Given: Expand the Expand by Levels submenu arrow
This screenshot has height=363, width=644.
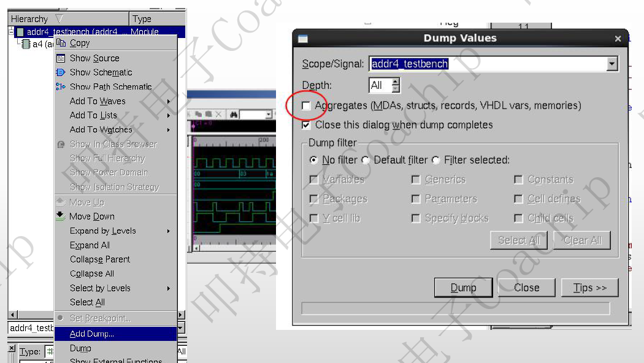Looking at the screenshot, I should point(169,231).
